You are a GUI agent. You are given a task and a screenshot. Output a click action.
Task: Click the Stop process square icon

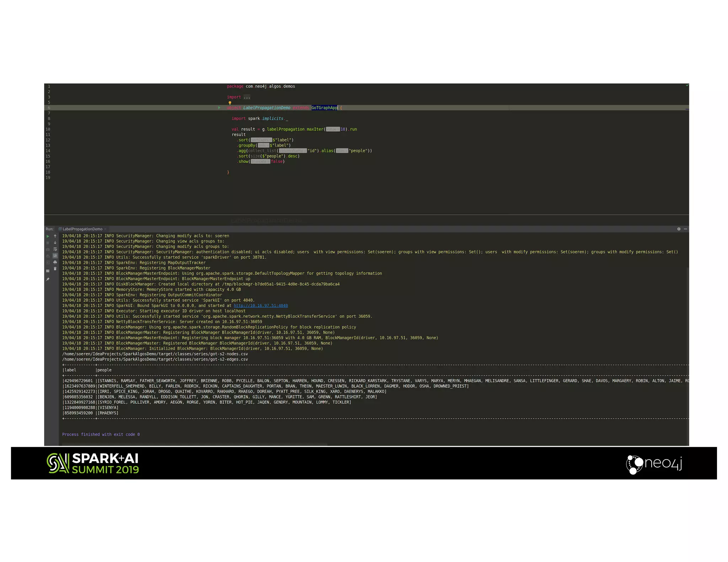(x=48, y=243)
